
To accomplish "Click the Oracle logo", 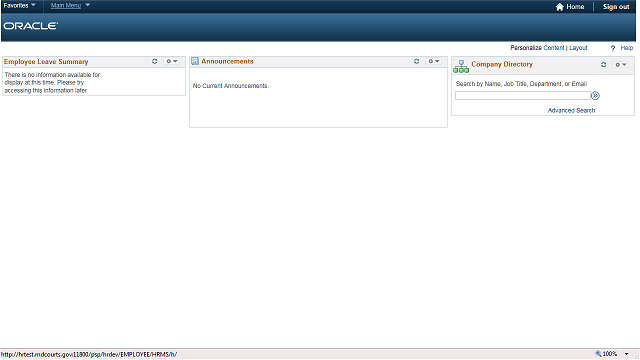I will [x=31, y=26].
